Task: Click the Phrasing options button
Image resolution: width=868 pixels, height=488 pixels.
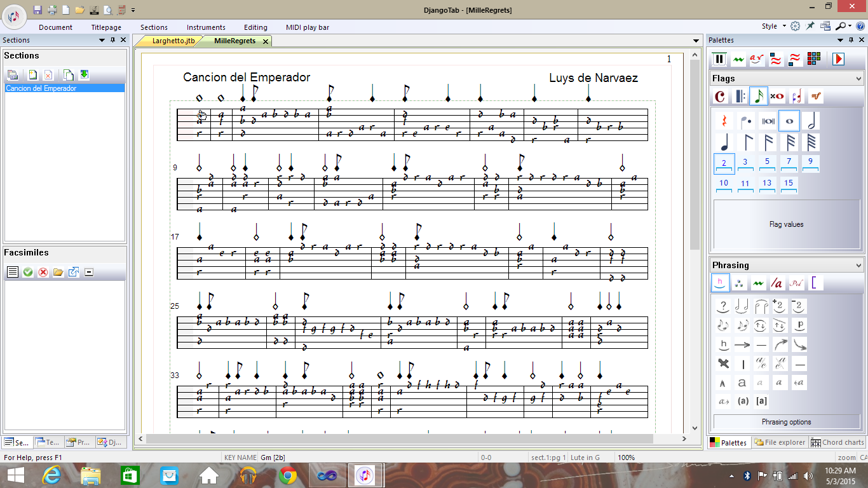Action: tap(786, 422)
